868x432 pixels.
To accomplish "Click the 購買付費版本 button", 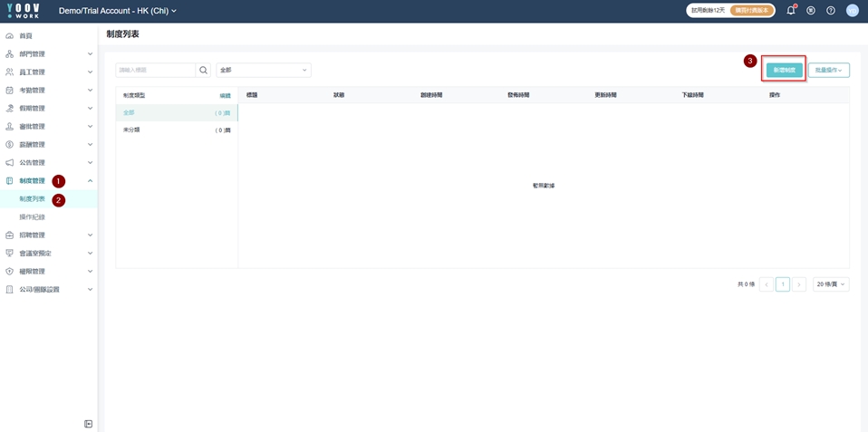I will [x=752, y=11].
